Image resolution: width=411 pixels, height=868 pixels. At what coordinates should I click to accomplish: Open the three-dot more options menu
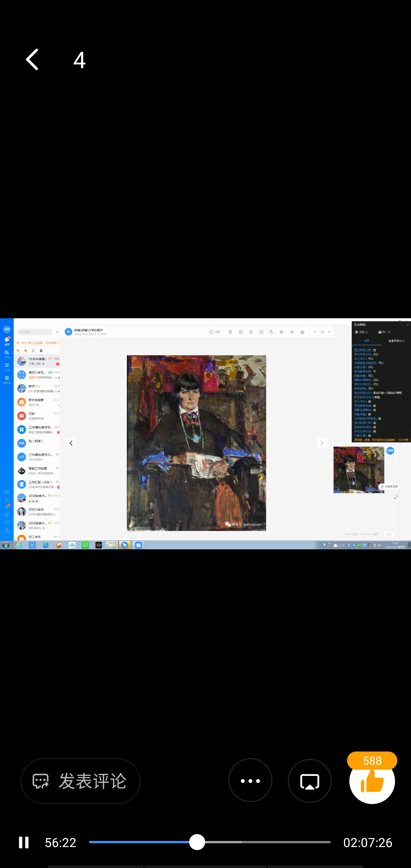coord(250,780)
